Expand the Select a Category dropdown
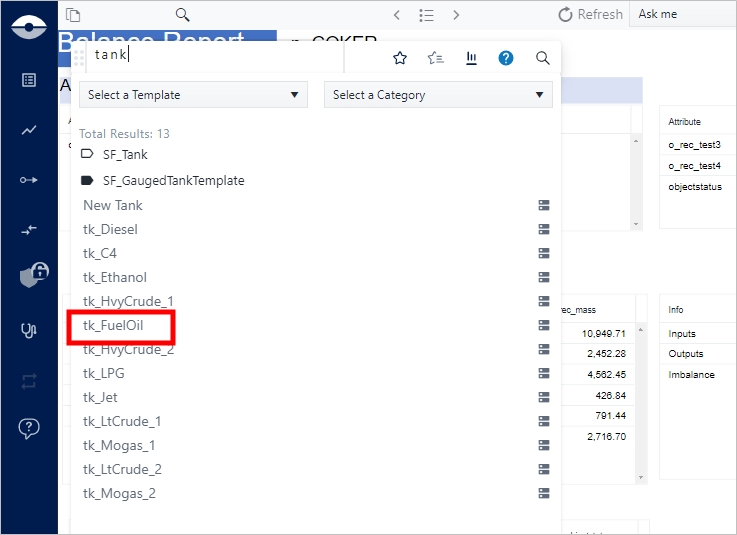This screenshot has height=535, width=737. point(438,95)
